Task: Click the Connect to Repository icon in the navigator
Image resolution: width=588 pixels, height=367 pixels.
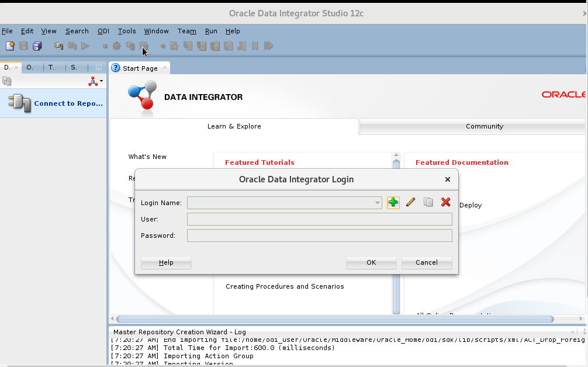Action: click(x=21, y=103)
